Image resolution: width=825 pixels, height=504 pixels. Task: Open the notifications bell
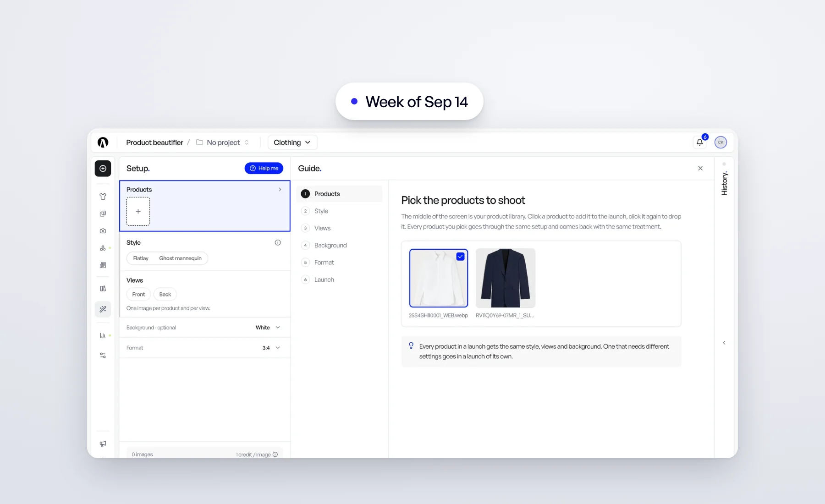[700, 142]
